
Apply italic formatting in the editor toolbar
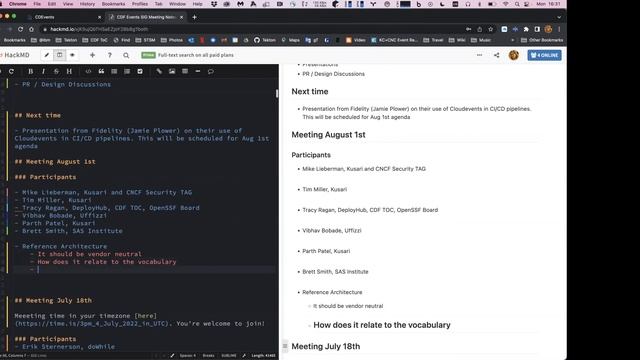[x=43, y=71]
